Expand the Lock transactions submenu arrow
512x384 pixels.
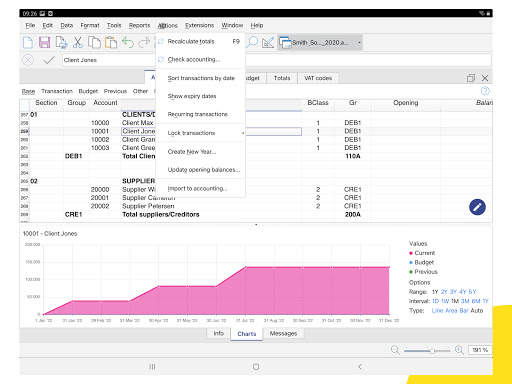(243, 133)
